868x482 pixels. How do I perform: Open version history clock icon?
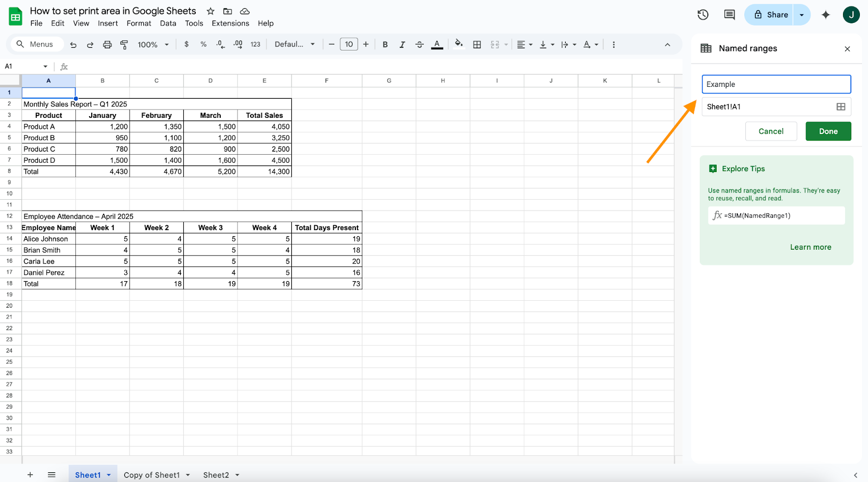click(703, 15)
